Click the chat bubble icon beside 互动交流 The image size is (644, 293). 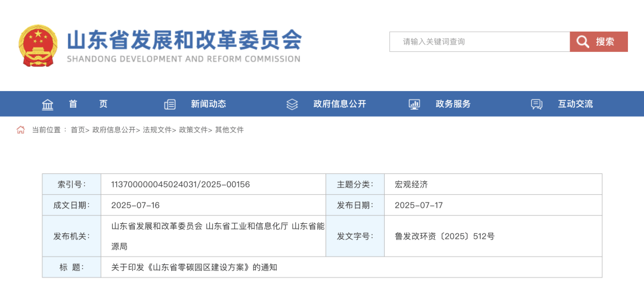coord(537,104)
